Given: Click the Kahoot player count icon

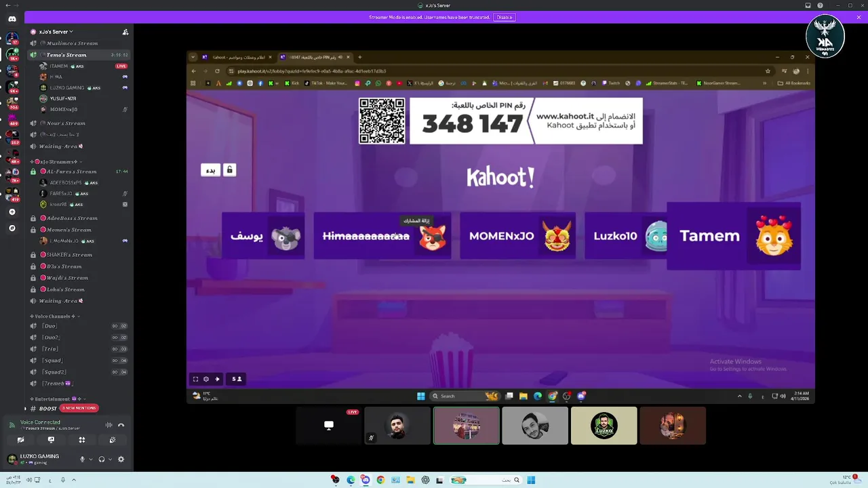Looking at the screenshot, I should tap(237, 379).
